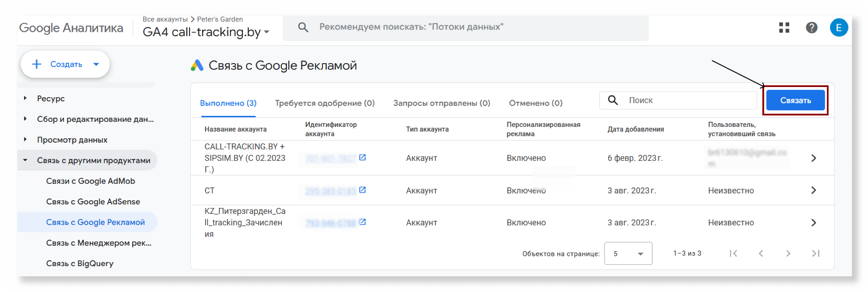
Task: Switch to Запросы отправлены (0) tab
Action: [x=442, y=103]
